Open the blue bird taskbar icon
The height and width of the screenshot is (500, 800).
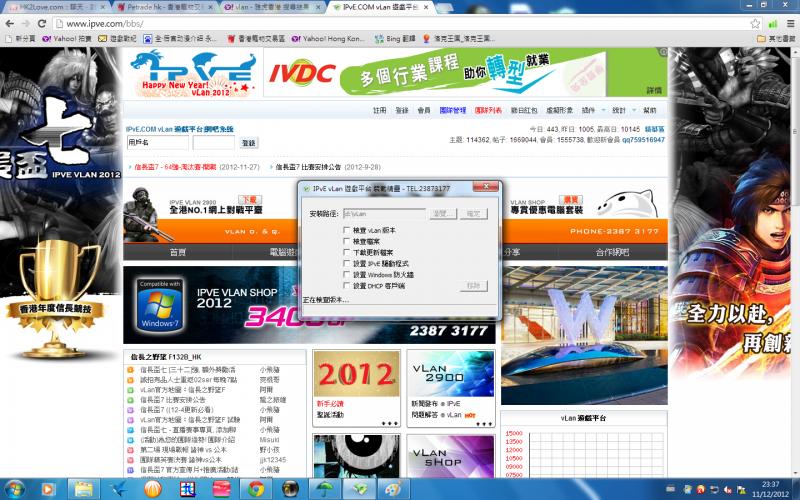point(118,489)
